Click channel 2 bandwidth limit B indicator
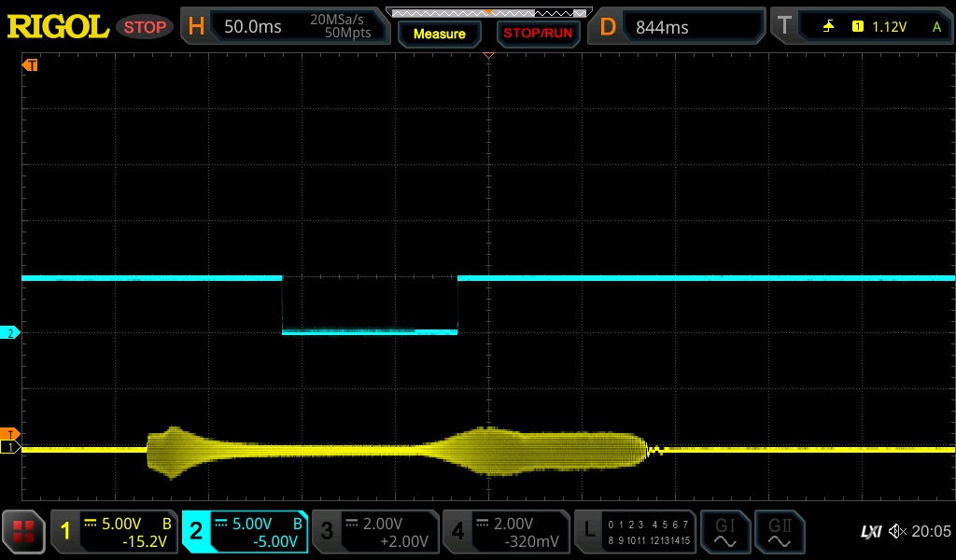This screenshot has width=956, height=560. click(x=298, y=524)
